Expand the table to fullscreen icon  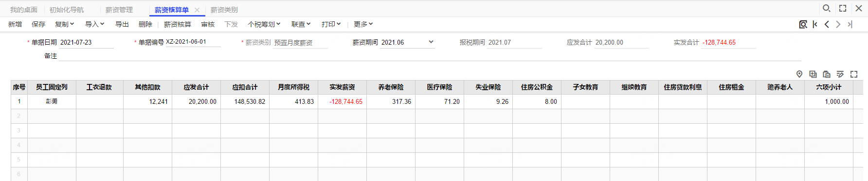(x=854, y=74)
